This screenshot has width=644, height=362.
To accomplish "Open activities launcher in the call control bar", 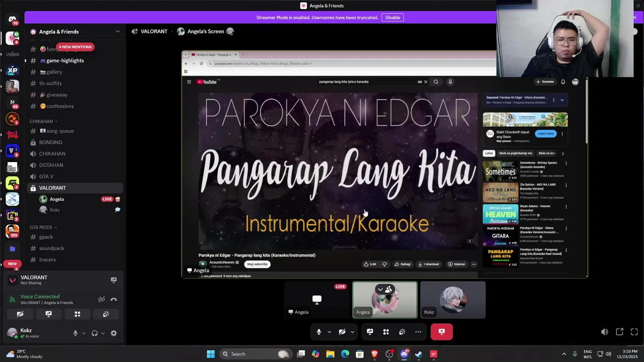I will tap(386, 332).
